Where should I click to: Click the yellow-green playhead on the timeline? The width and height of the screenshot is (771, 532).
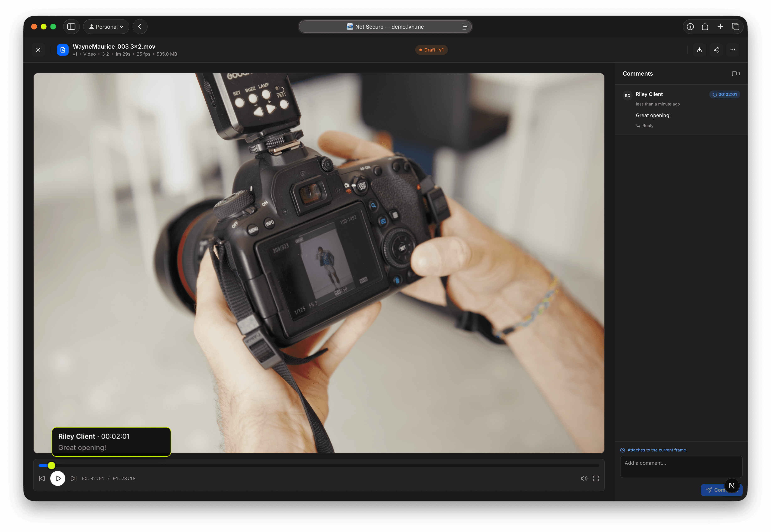(x=51, y=466)
